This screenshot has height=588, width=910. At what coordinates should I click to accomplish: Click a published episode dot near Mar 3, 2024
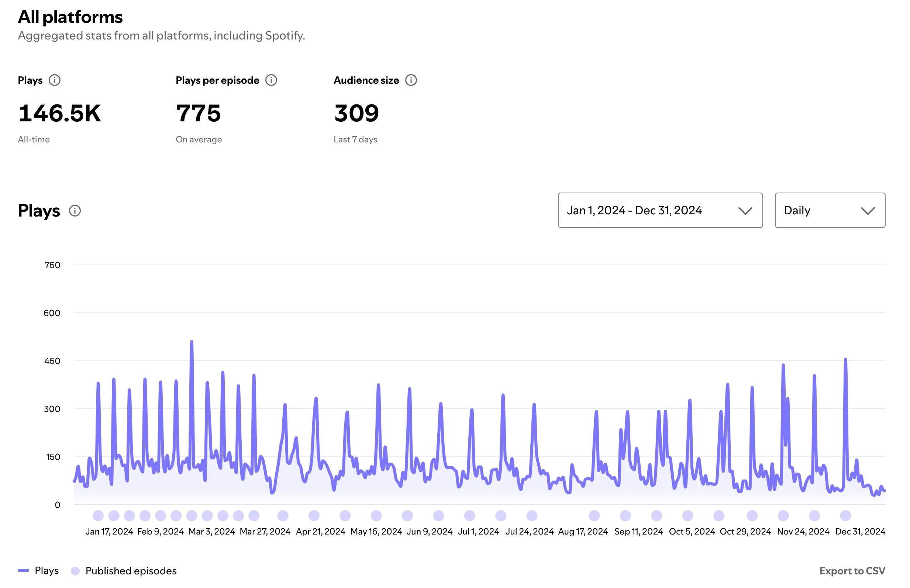[207, 515]
